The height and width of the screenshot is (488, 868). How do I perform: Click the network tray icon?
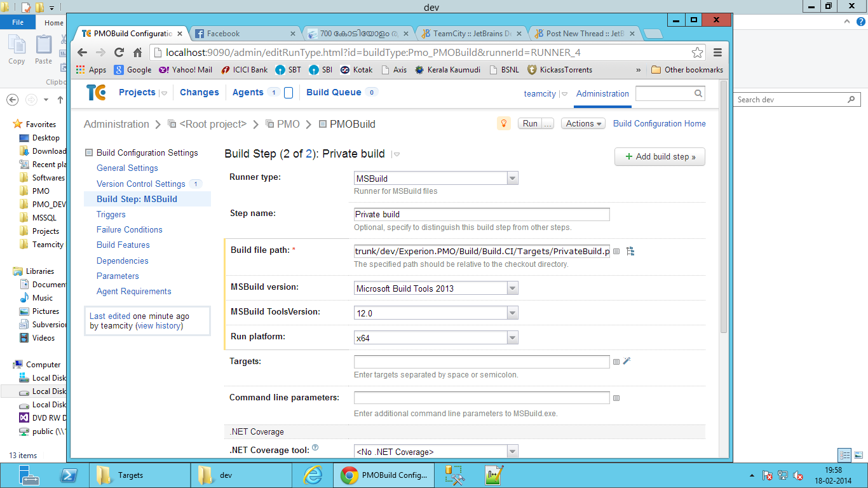(x=783, y=475)
